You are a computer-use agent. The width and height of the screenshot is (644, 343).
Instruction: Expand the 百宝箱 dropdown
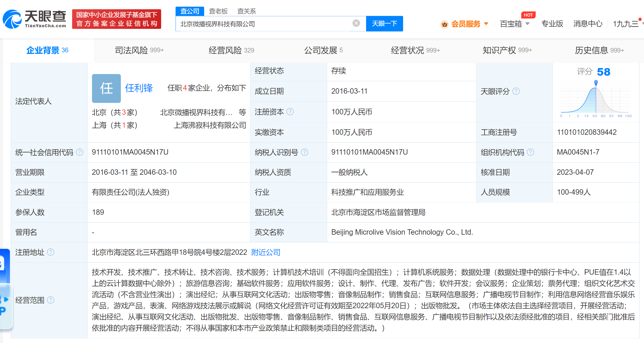click(x=515, y=24)
